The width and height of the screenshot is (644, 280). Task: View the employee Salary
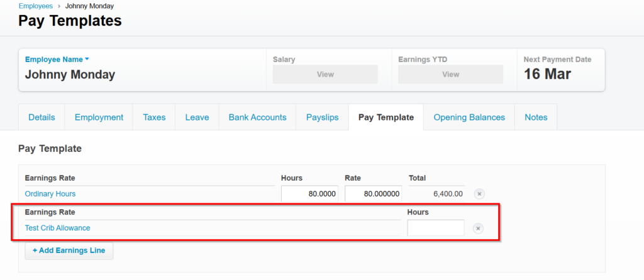pyautogui.click(x=325, y=74)
